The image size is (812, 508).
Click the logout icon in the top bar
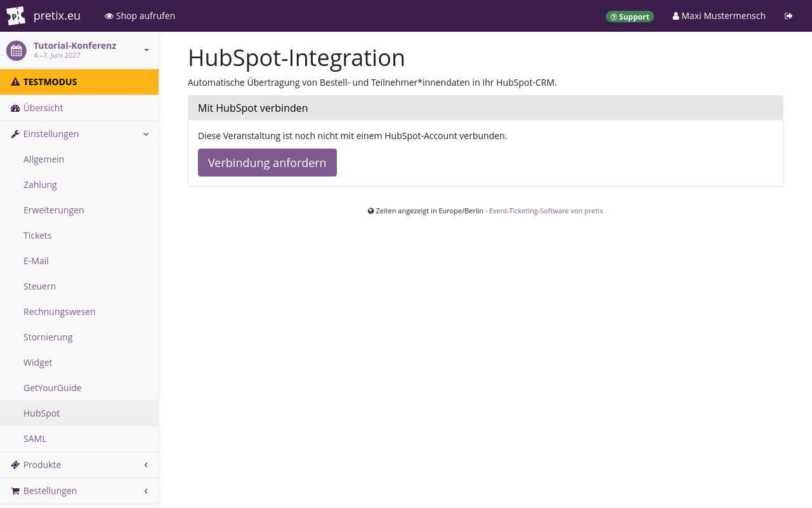pos(789,16)
